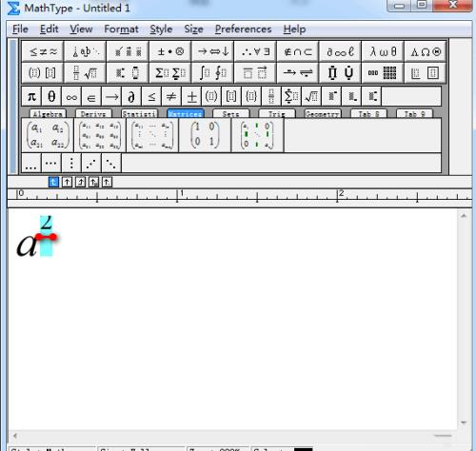
Task: Open the lowercase Greek palette (λωθ)
Action: coord(383,51)
